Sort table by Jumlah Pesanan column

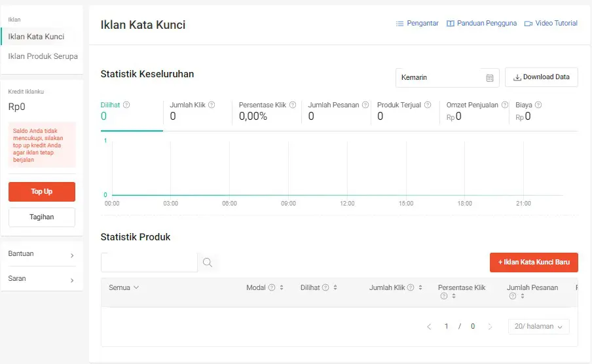tap(523, 297)
